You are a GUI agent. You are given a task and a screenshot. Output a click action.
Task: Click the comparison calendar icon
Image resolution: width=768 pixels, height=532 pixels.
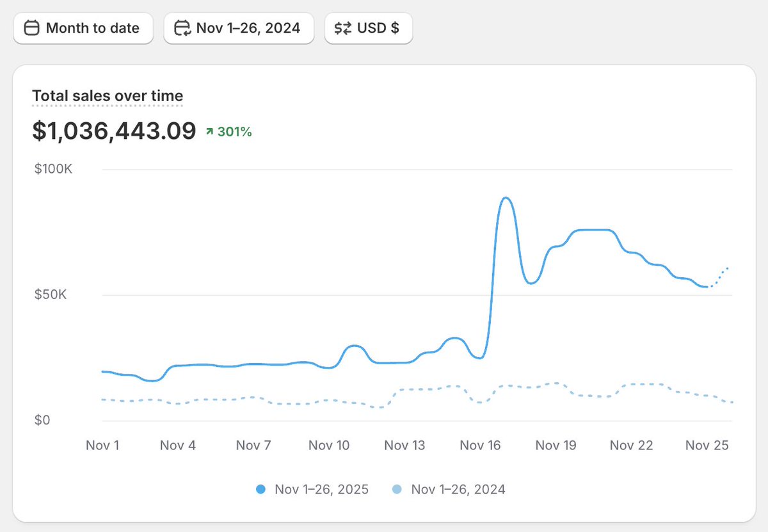tap(183, 28)
